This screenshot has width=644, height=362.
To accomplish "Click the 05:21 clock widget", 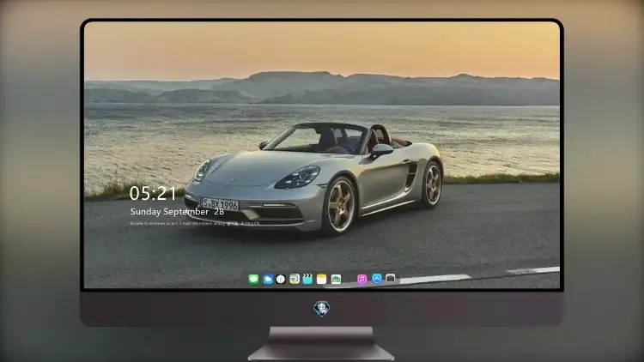I will tap(153, 193).
